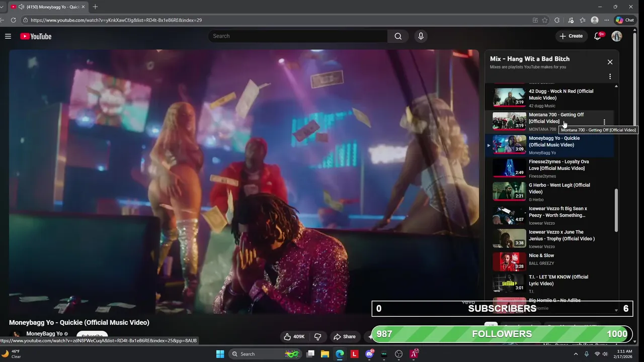Open YouTube notifications bell
The height and width of the screenshot is (362, 644).
pos(598,36)
